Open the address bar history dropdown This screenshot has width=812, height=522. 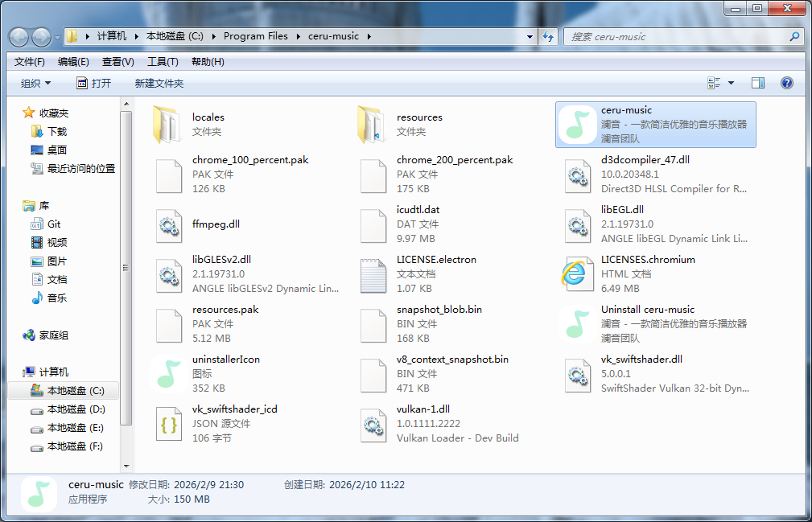click(x=530, y=36)
